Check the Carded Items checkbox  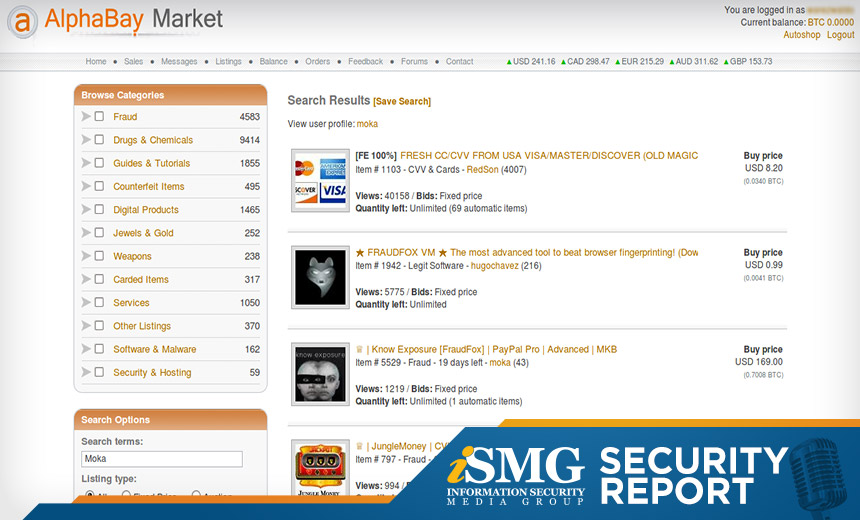(99, 279)
